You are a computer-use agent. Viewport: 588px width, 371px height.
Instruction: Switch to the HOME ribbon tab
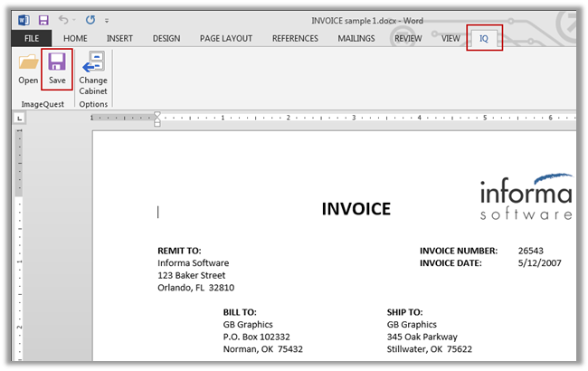click(75, 39)
